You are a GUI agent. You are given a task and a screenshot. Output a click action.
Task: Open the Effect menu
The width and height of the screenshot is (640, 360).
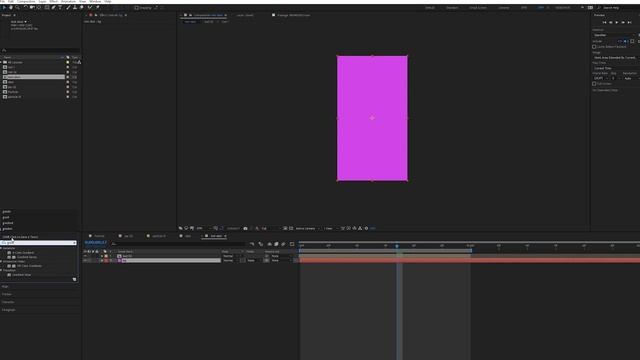tap(53, 2)
